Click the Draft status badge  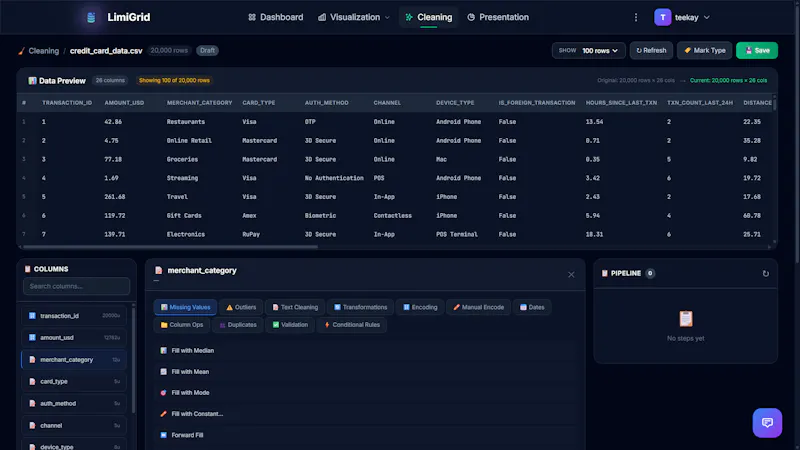(207, 51)
